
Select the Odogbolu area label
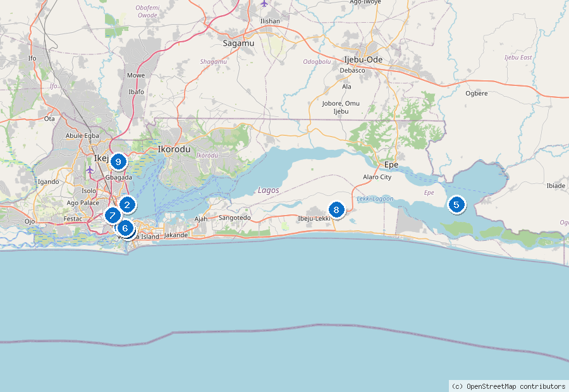point(317,62)
